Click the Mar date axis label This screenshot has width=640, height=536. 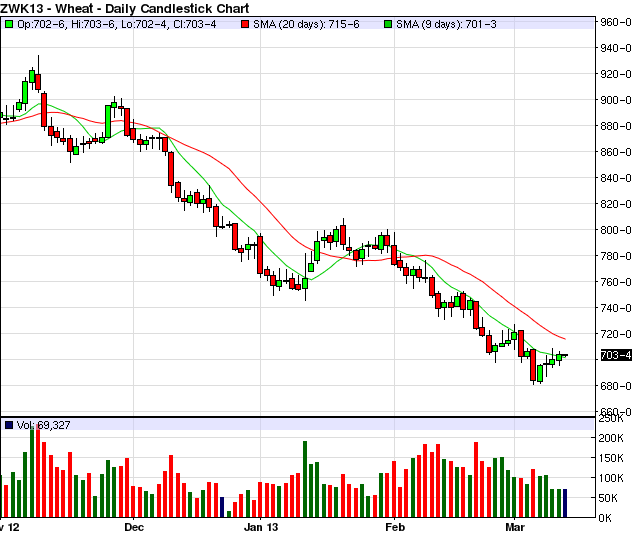pos(515,527)
